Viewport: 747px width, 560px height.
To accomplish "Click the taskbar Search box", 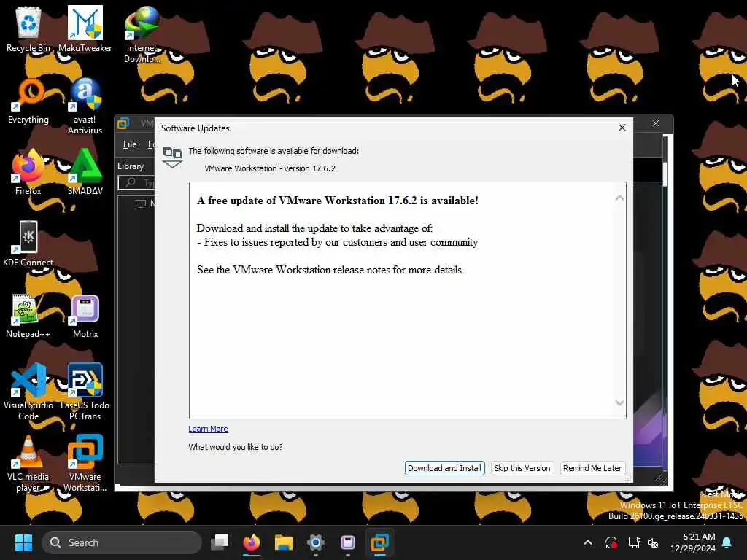I will 122,542.
